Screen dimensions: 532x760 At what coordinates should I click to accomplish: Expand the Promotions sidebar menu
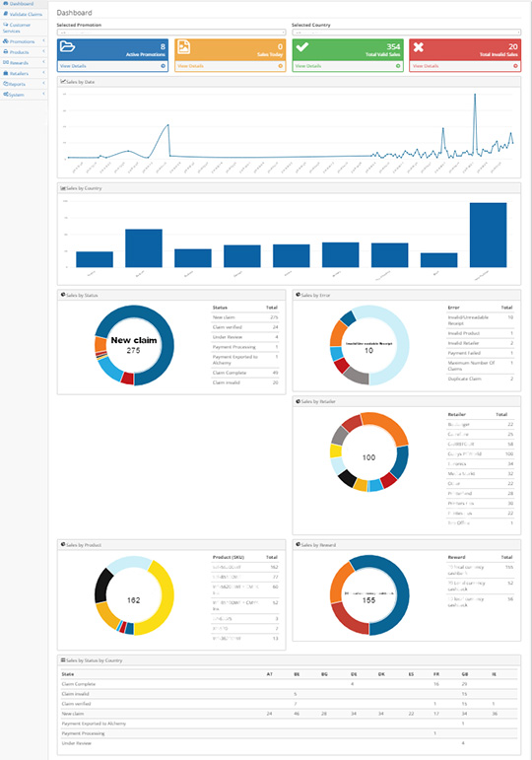24,41
